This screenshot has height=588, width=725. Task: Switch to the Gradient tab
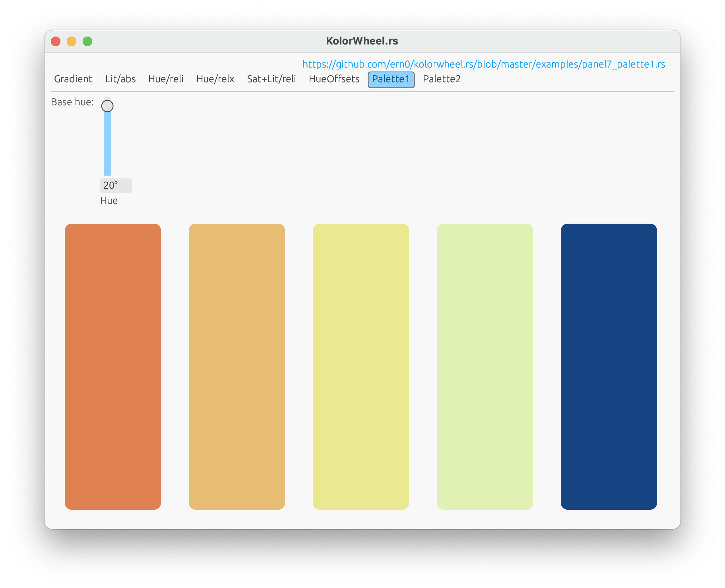point(73,79)
